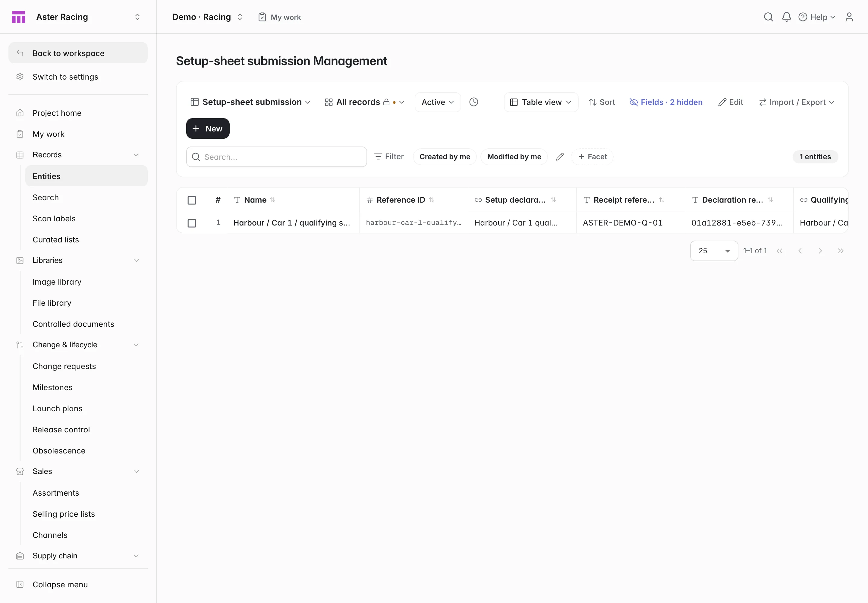The height and width of the screenshot is (603, 868).
Task: Open the Table view dropdown
Action: pos(541,102)
